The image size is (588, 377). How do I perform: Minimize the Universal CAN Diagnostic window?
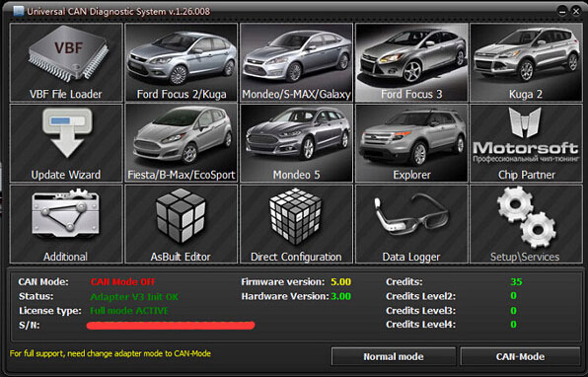pos(562,12)
